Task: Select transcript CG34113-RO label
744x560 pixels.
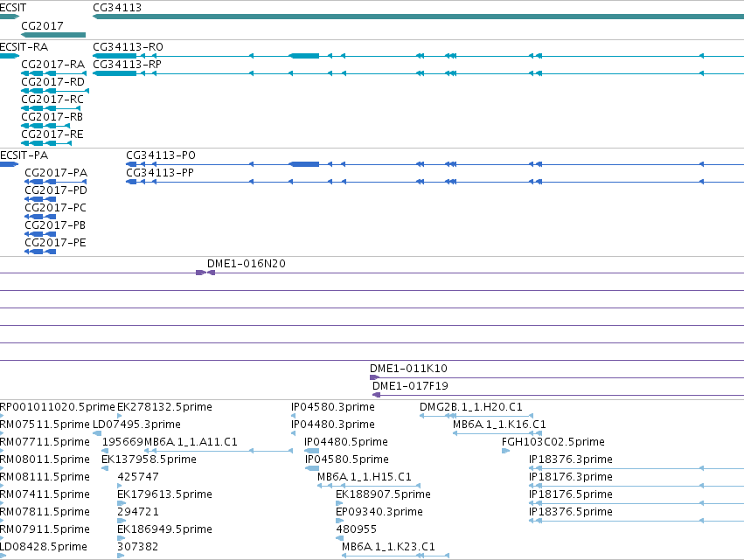Action: click(x=128, y=47)
